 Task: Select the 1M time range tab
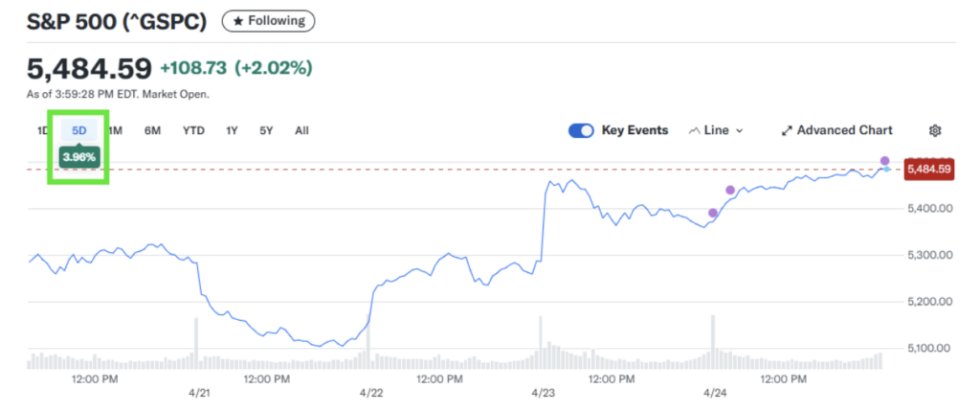115,131
